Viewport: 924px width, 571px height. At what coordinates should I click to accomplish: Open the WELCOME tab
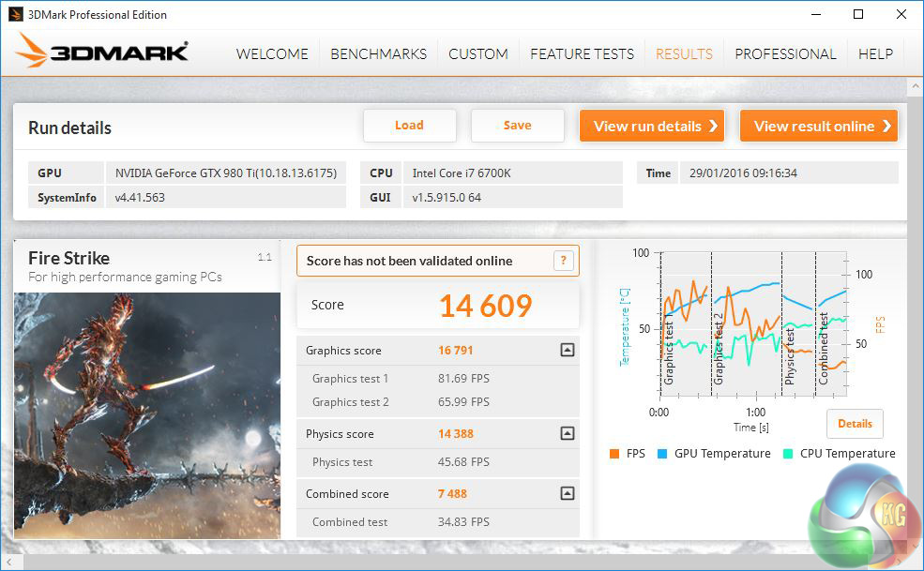(x=272, y=53)
